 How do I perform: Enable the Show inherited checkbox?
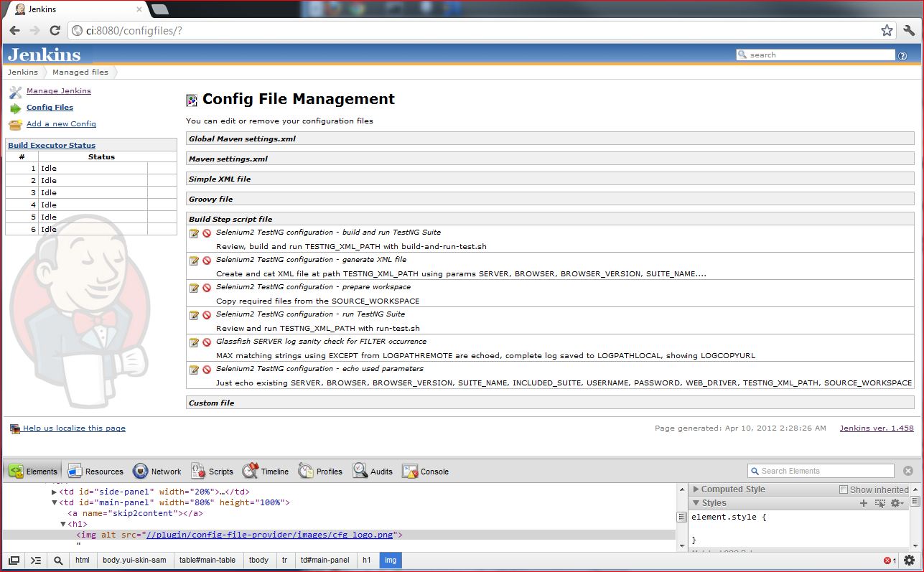click(844, 489)
